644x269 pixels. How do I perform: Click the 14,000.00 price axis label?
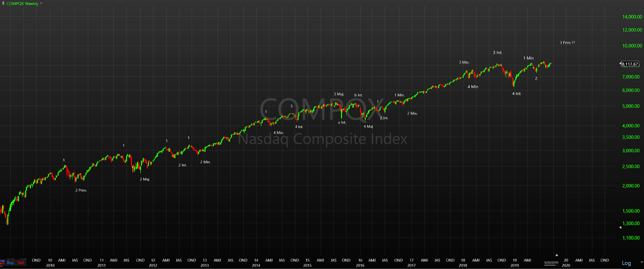[x=632, y=17]
